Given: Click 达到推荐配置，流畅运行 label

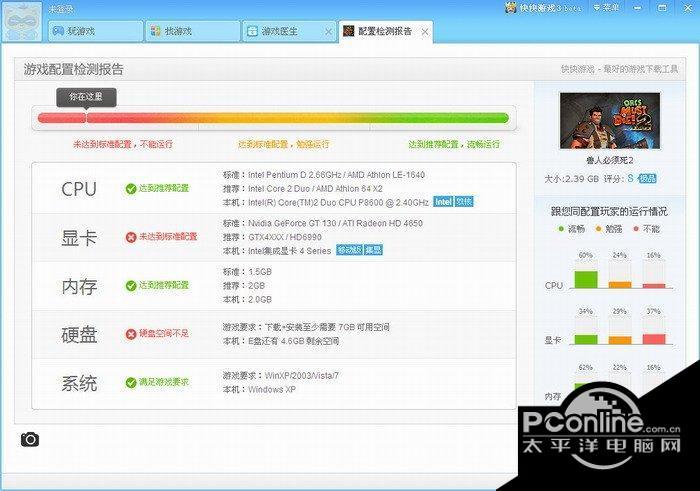Looking at the screenshot, I should (x=454, y=144).
